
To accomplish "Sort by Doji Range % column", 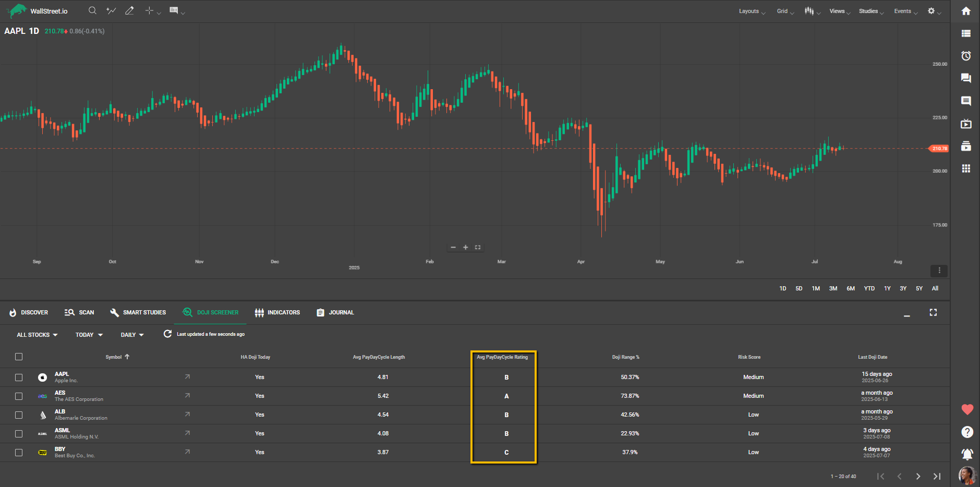I will point(625,357).
